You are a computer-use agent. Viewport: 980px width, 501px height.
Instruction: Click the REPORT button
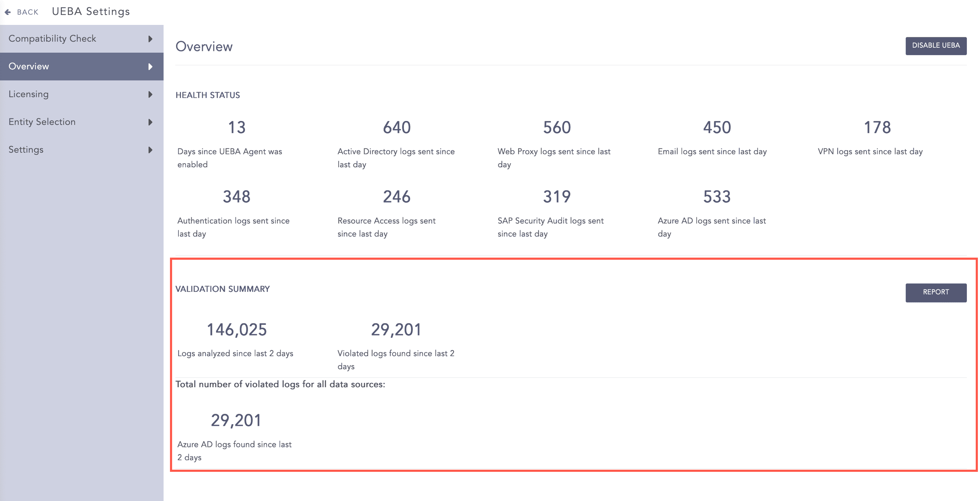pos(936,292)
